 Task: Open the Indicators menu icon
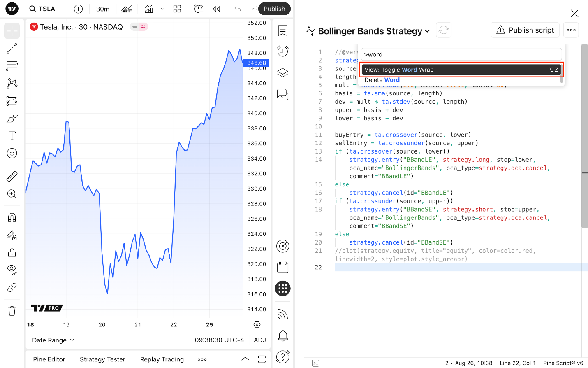[149, 9]
